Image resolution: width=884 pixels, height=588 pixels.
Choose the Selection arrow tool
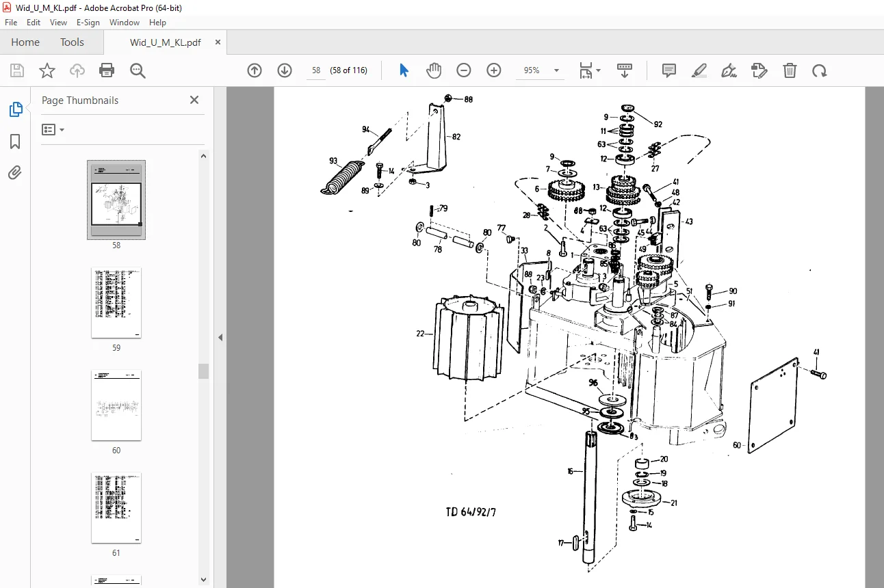pyautogui.click(x=404, y=70)
